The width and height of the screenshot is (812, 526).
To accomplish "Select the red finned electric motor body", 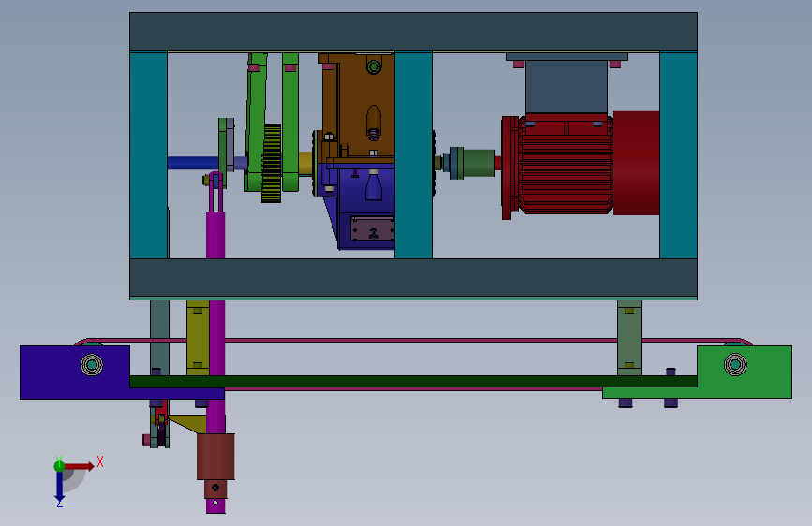I will coord(566,165).
